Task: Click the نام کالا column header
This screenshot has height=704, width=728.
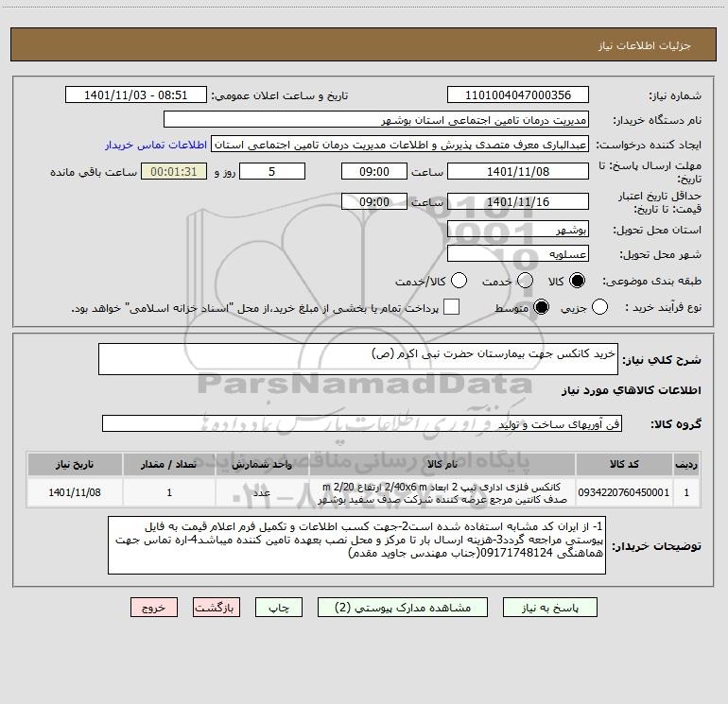Action: click(x=442, y=465)
